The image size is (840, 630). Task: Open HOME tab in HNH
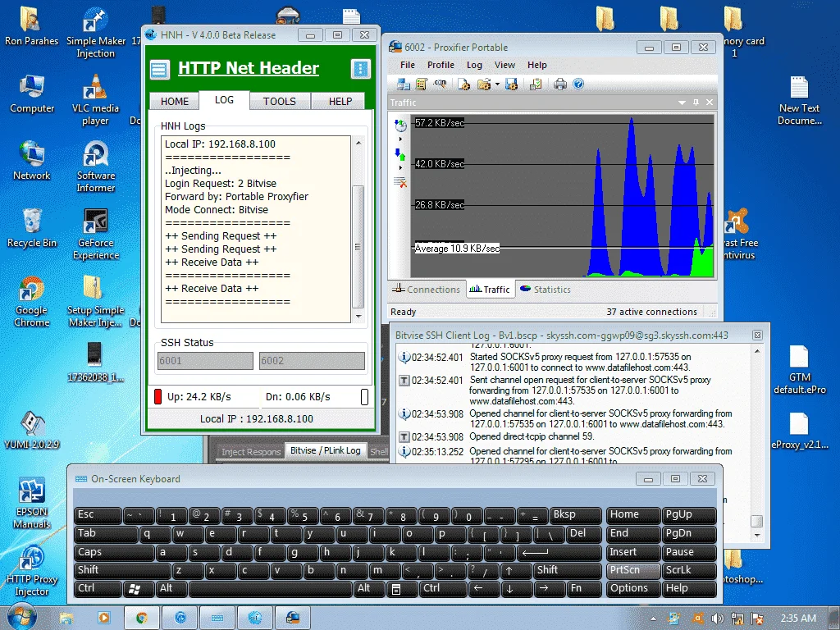click(175, 101)
